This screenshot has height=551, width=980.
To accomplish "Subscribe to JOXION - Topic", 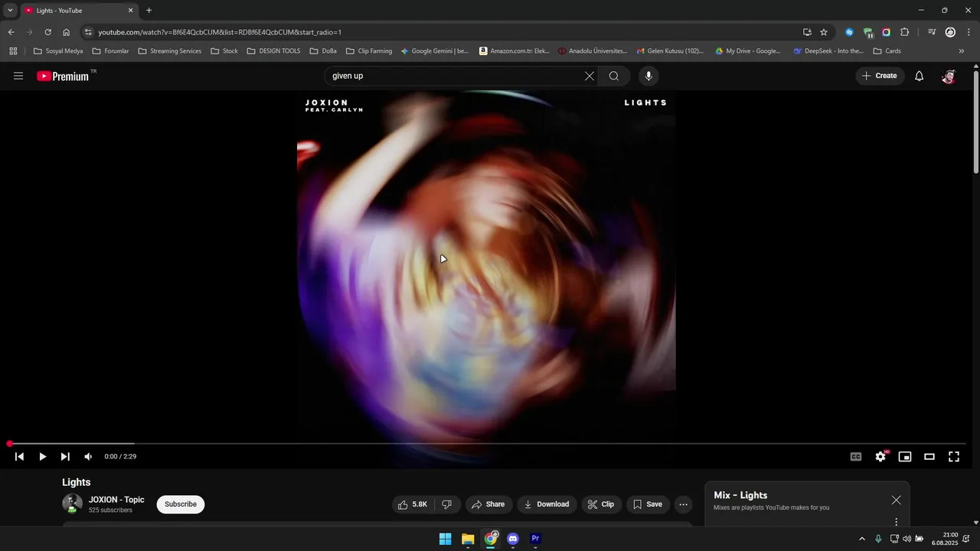I will coord(181,504).
